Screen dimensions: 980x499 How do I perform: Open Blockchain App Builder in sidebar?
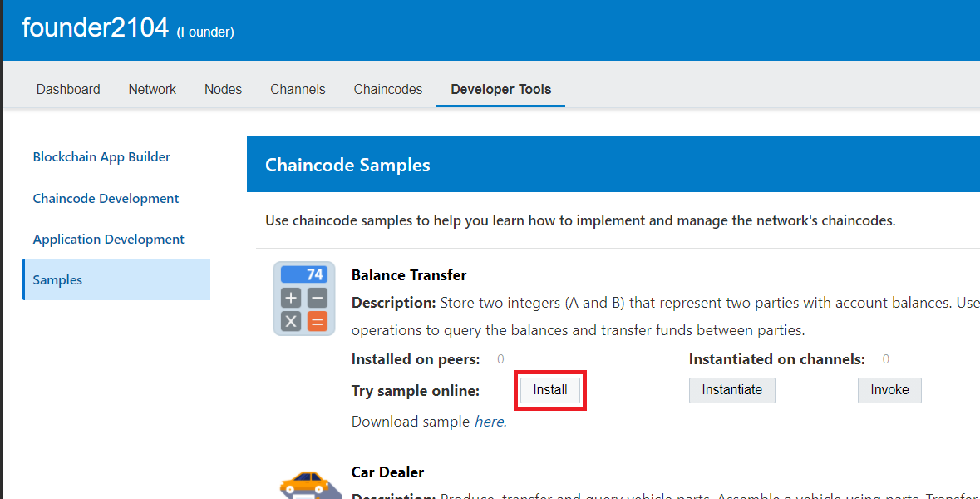101,156
